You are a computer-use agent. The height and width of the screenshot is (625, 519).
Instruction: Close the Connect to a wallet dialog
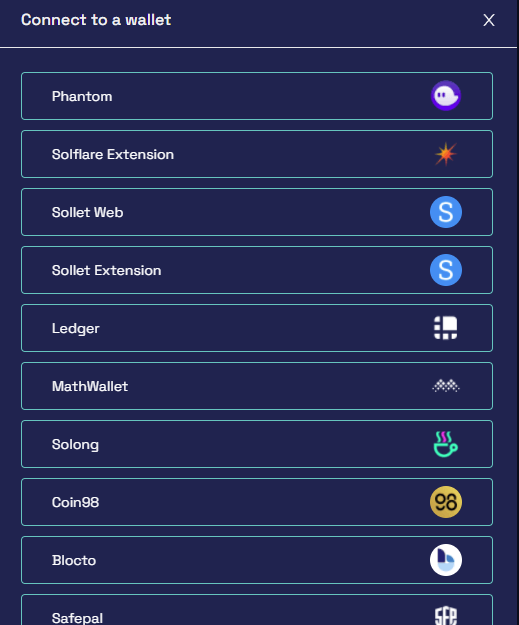point(489,20)
